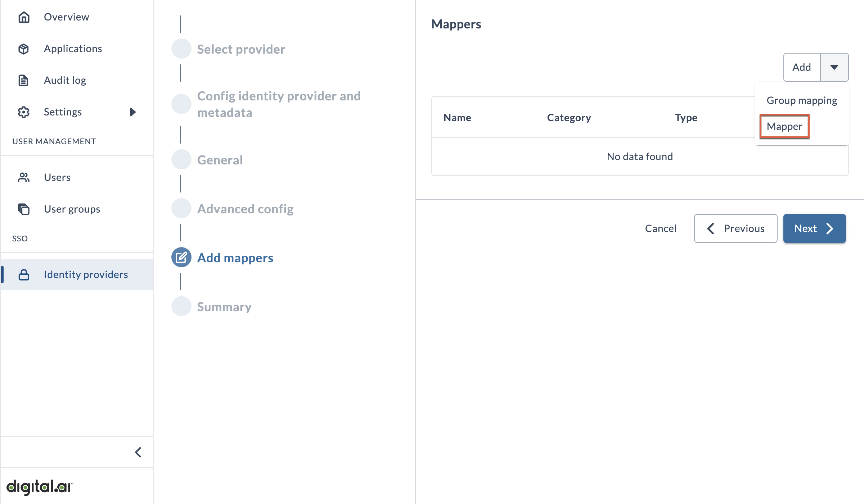
Task: Click the Cancel button
Action: pyautogui.click(x=661, y=228)
